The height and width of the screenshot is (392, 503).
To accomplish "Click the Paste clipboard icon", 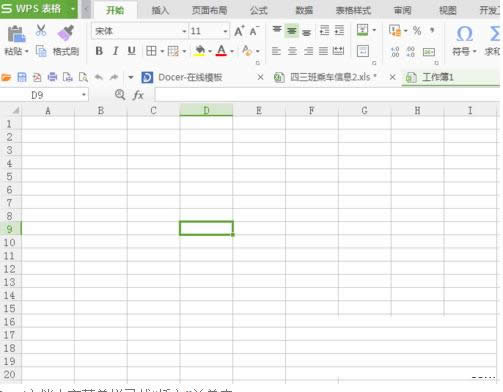I will click(x=16, y=34).
